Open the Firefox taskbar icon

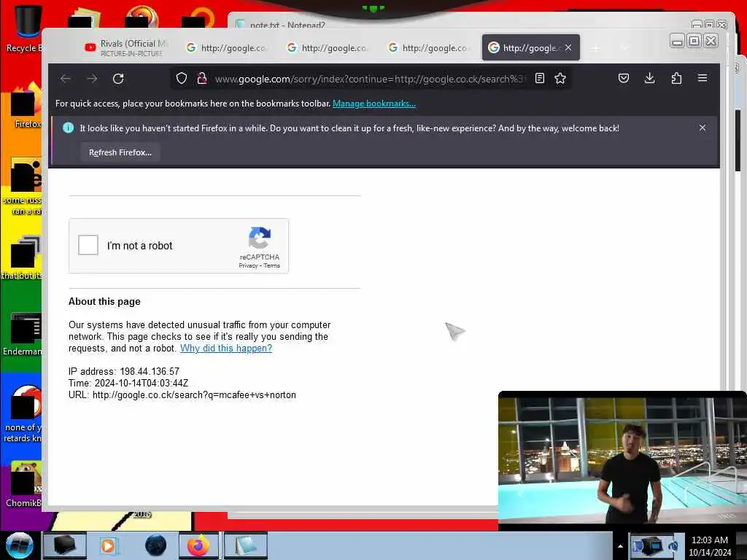point(198,545)
